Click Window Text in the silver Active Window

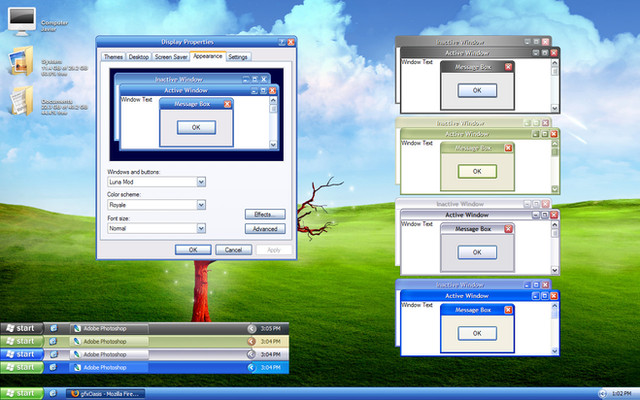[417, 224]
